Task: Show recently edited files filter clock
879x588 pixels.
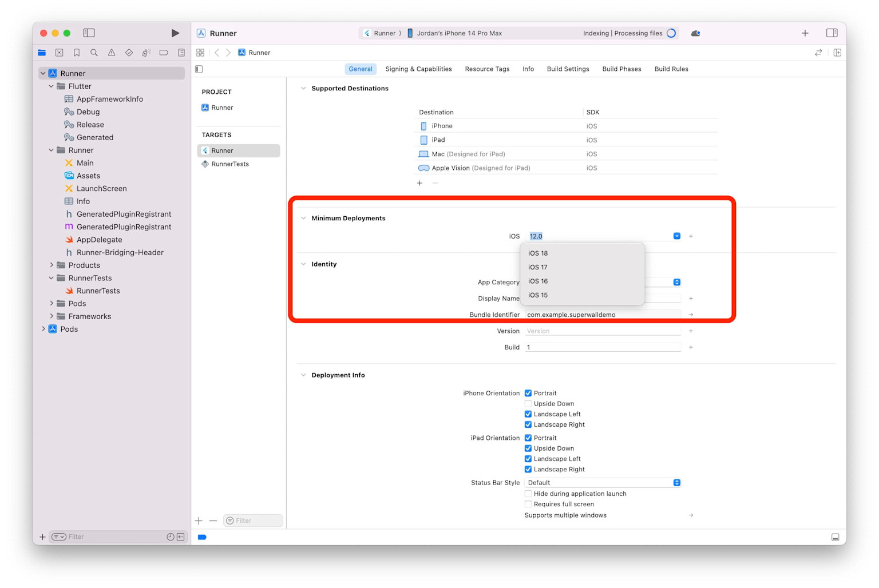Action: 171,537
